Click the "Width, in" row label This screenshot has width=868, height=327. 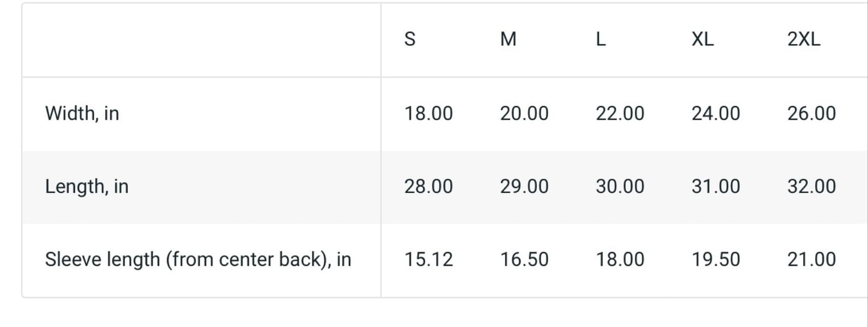(x=82, y=113)
